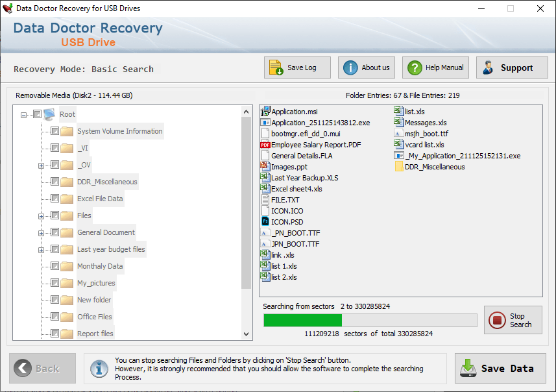Click the tree scrollbar up arrow
The height and width of the screenshot is (392, 556).
[x=246, y=112]
